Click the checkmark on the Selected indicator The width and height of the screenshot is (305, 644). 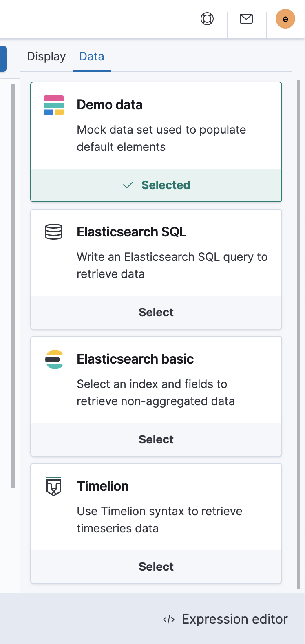128,185
